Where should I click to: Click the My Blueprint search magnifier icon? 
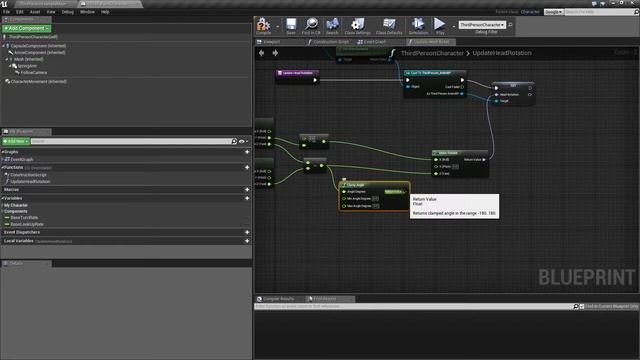(x=234, y=141)
